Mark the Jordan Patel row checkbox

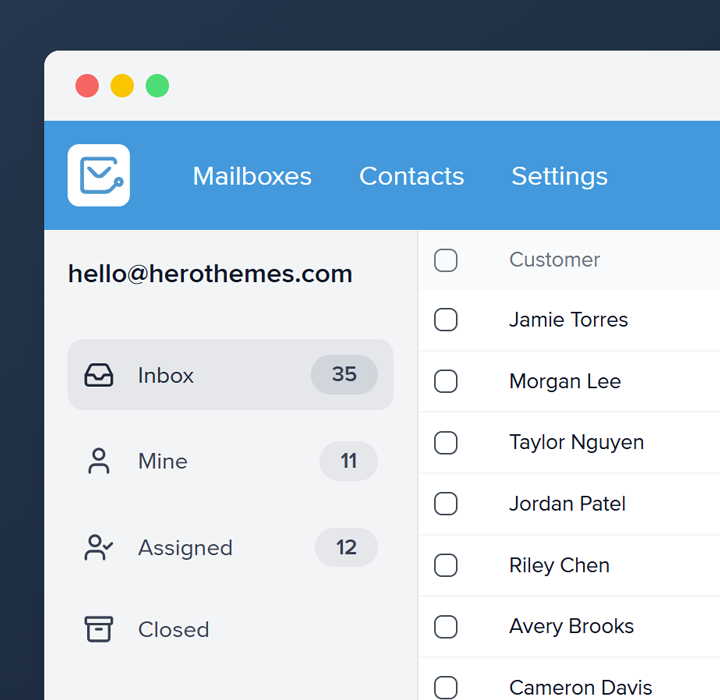tap(446, 504)
